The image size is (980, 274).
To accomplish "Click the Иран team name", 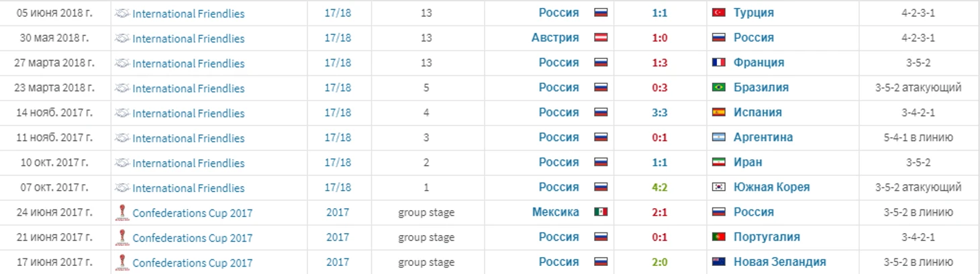I will pyautogui.click(x=748, y=162).
